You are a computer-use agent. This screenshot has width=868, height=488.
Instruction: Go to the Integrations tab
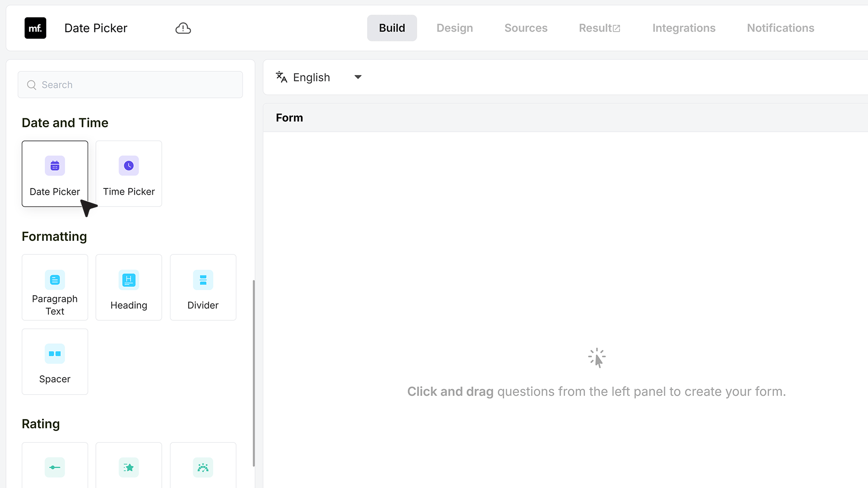(684, 28)
